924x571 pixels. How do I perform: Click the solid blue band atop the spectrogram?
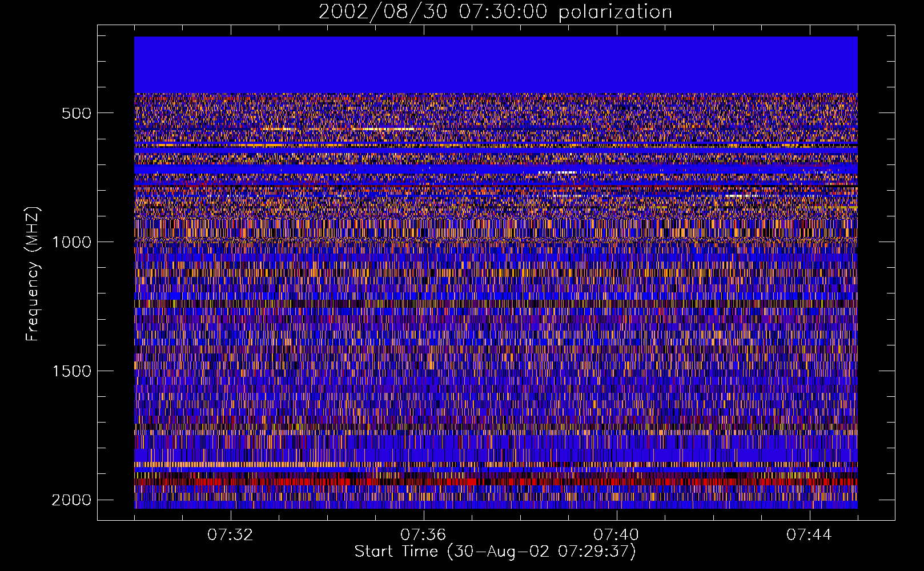496,65
